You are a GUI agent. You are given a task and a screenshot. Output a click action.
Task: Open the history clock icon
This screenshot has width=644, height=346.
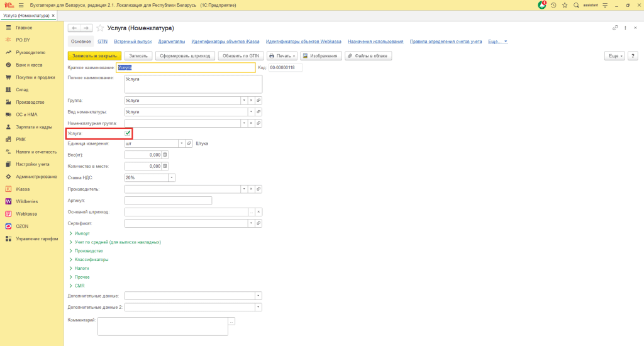point(553,5)
